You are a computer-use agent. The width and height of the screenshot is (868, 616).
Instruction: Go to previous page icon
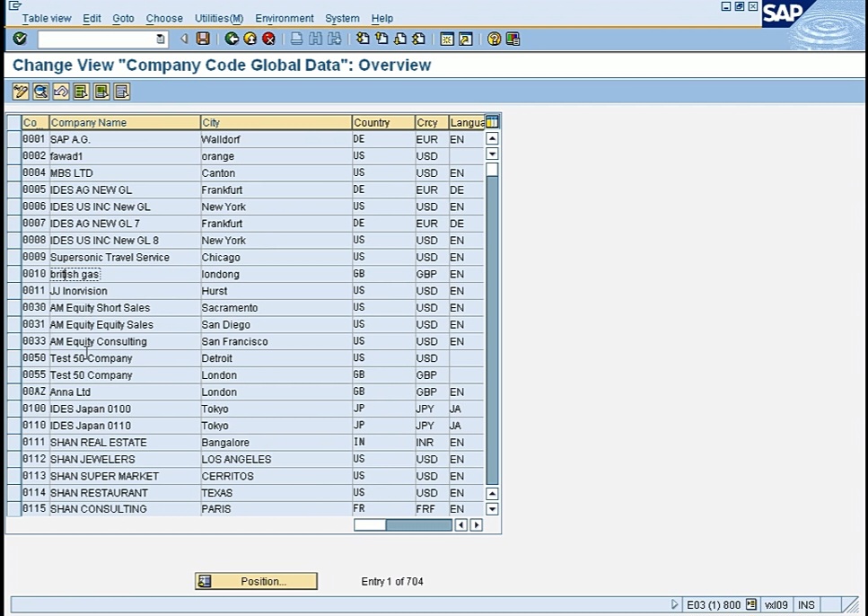pyautogui.click(x=381, y=39)
